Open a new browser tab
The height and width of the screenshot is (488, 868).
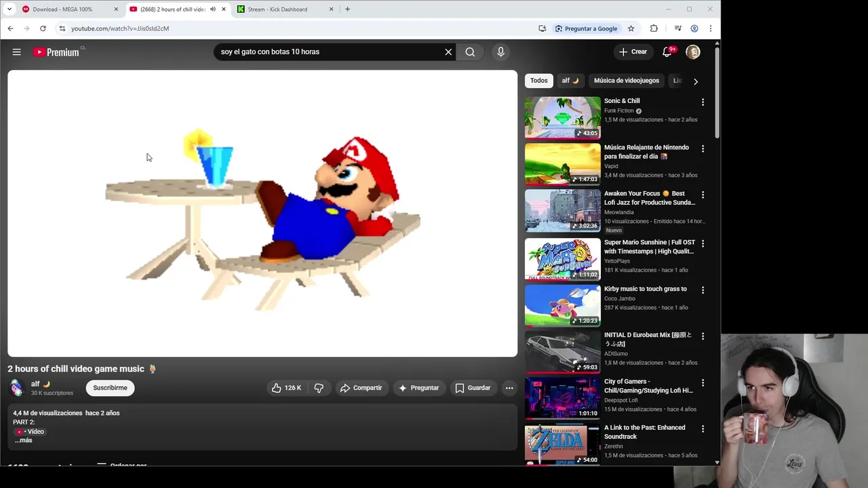click(x=347, y=9)
